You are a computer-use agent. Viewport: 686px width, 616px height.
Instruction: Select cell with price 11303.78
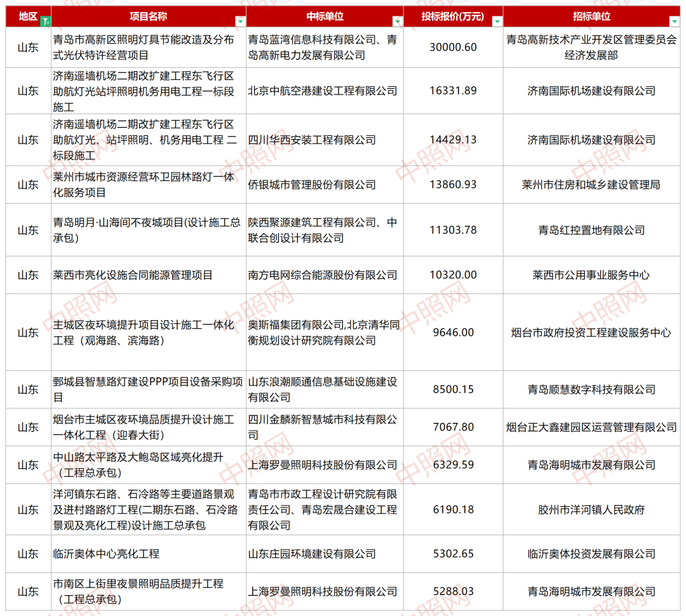click(x=453, y=230)
